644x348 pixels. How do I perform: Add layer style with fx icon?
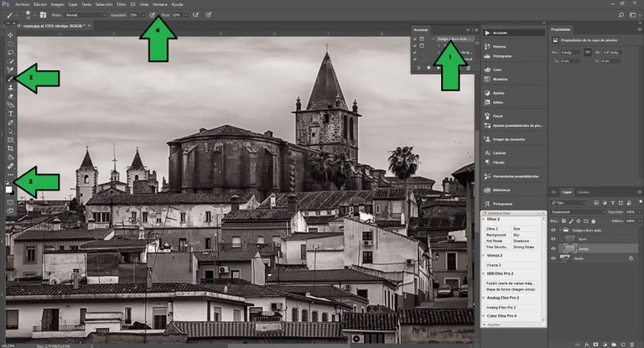[586, 345]
